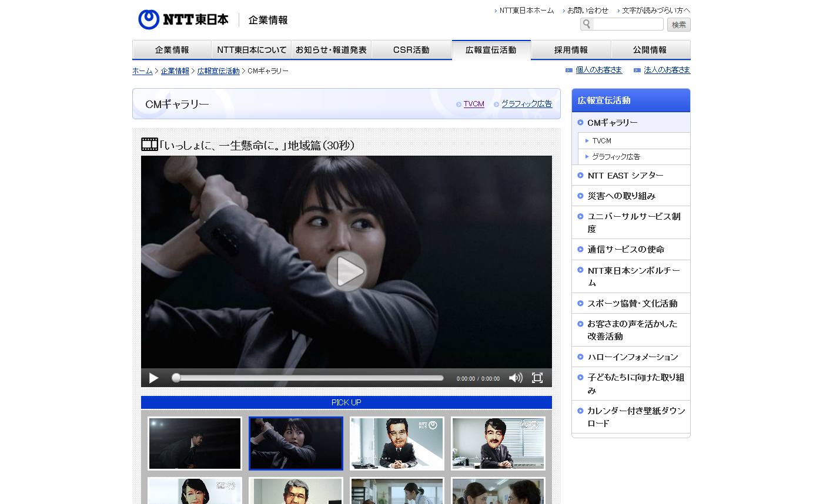Open 子どもたちに向けた取り組み sidebar item
823x504 pixels.
(x=631, y=384)
